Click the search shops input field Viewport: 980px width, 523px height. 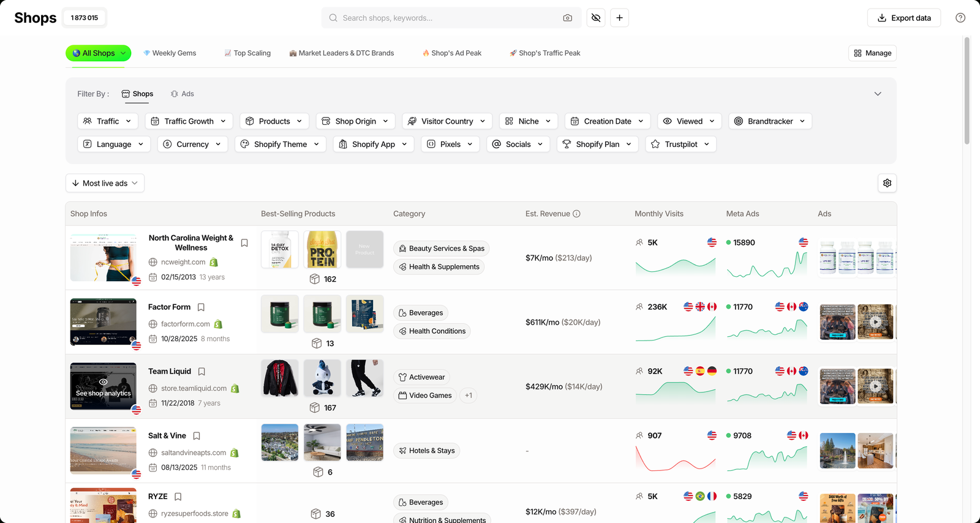pyautogui.click(x=450, y=18)
